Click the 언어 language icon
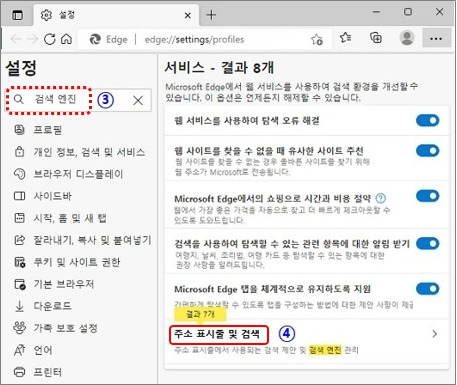The image size is (457, 385). pos(19,350)
